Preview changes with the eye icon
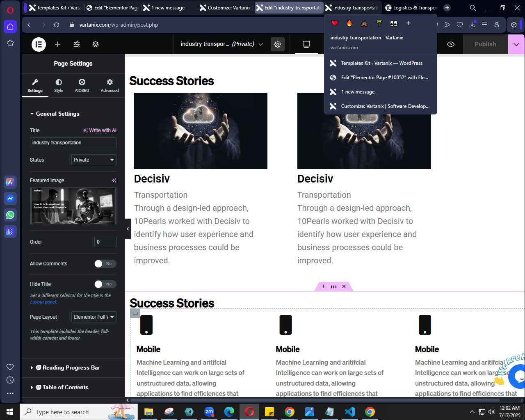This screenshot has height=420, width=525. click(451, 44)
